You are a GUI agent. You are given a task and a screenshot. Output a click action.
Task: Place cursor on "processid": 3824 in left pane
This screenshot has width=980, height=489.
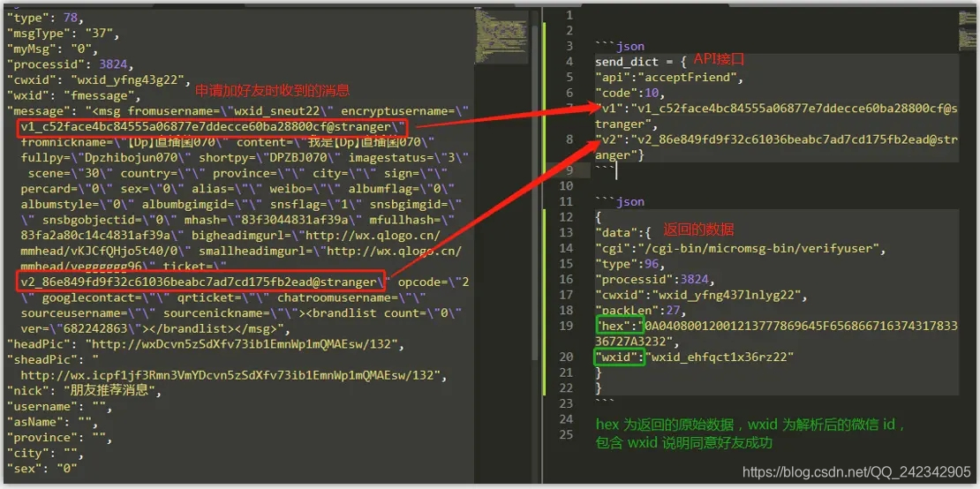pos(70,64)
